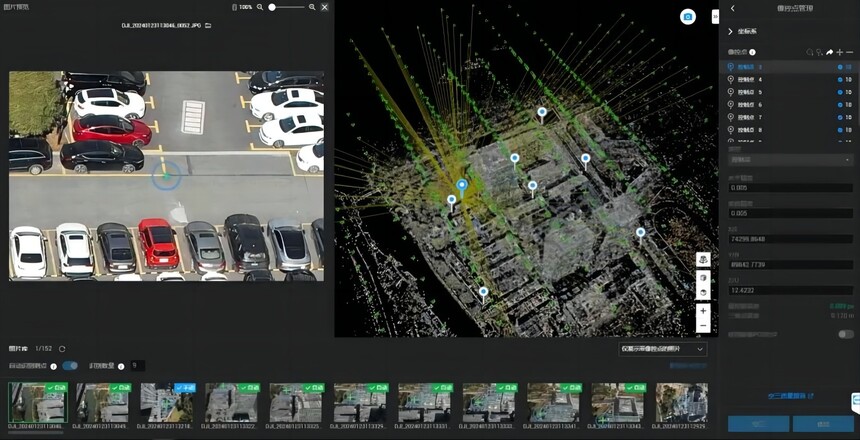Click the import control points icon
Viewport: 860px width, 440px height.
tap(810, 52)
